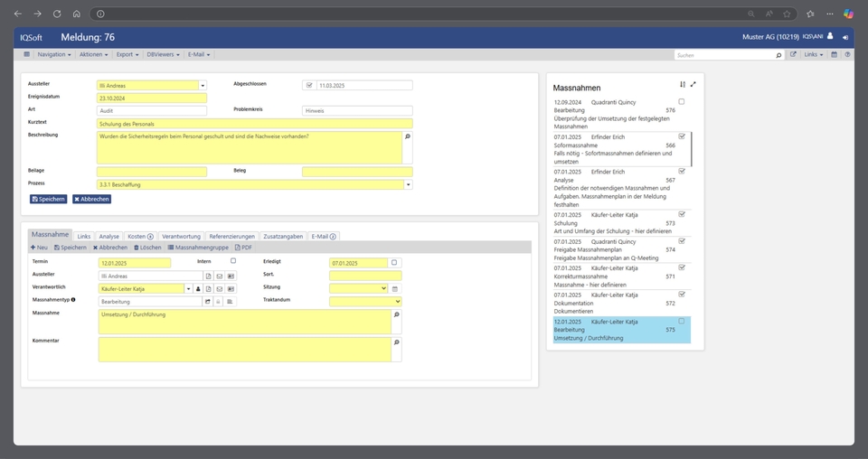
Task: Toggle the Intern checkbox
Action: (x=233, y=261)
